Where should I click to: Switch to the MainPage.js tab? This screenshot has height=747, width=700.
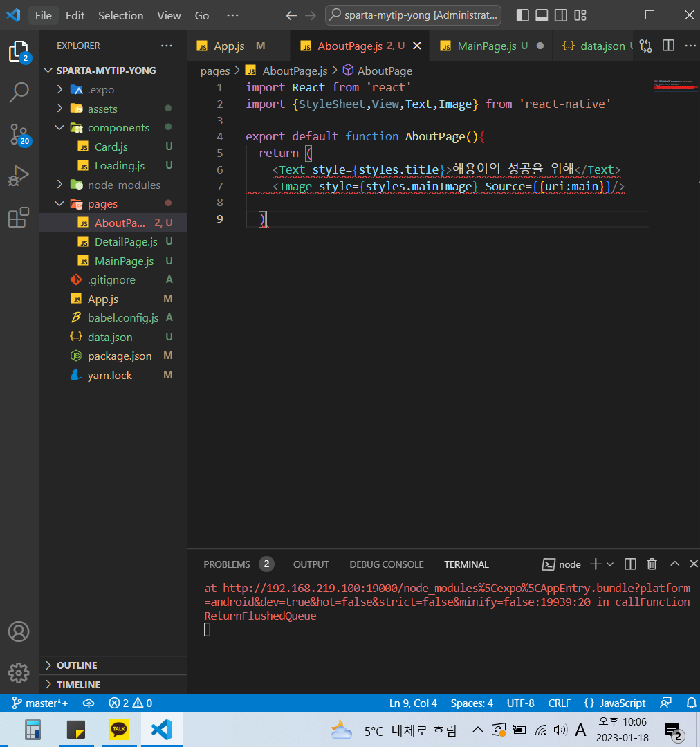tap(491, 46)
